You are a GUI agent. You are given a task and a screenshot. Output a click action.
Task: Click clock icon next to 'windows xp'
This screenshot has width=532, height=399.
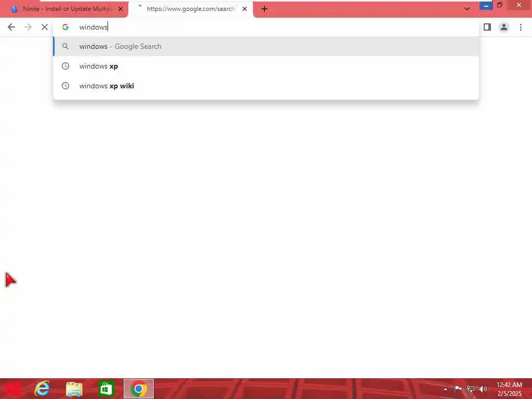65,66
